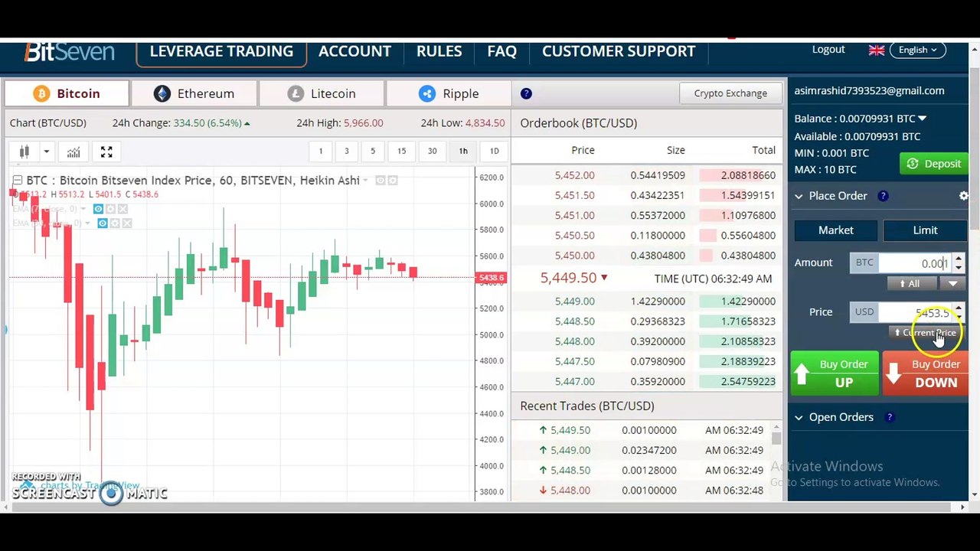Toggle visibility of the BTC main series

point(380,181)
